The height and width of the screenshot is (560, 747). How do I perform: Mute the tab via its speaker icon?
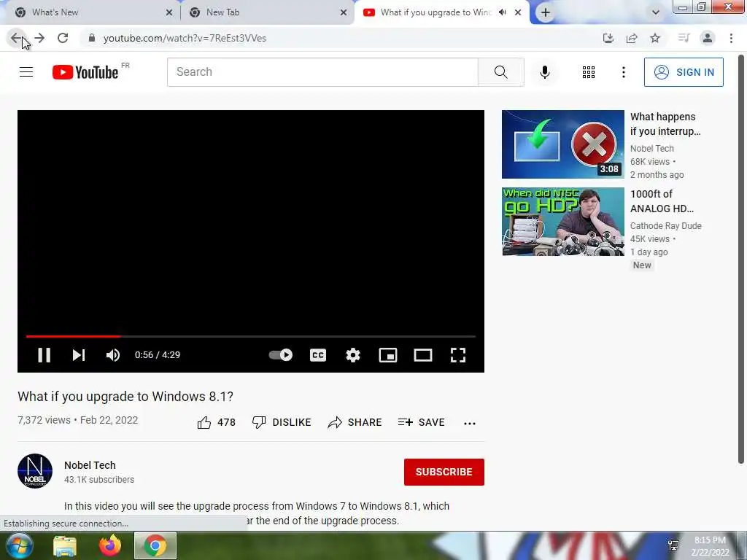pos(502,12)
